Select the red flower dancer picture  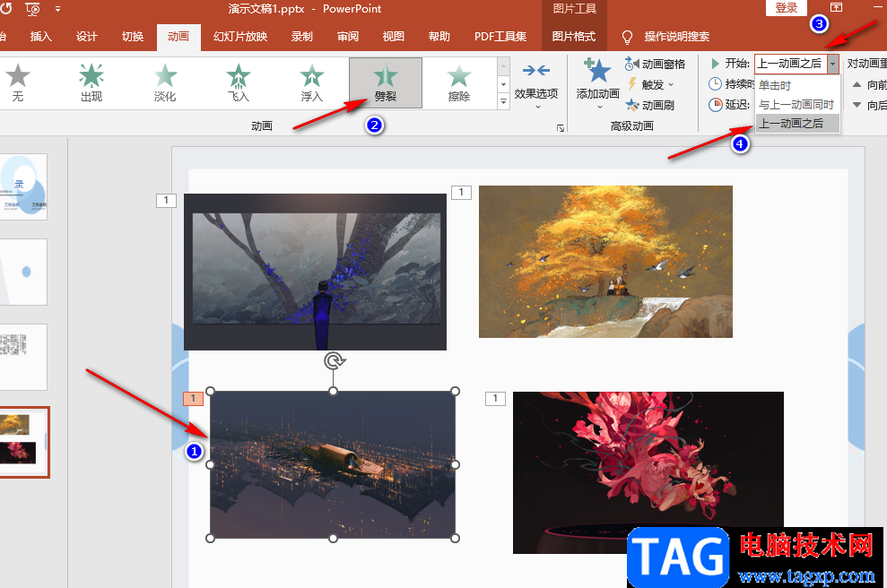click(648, 472)
